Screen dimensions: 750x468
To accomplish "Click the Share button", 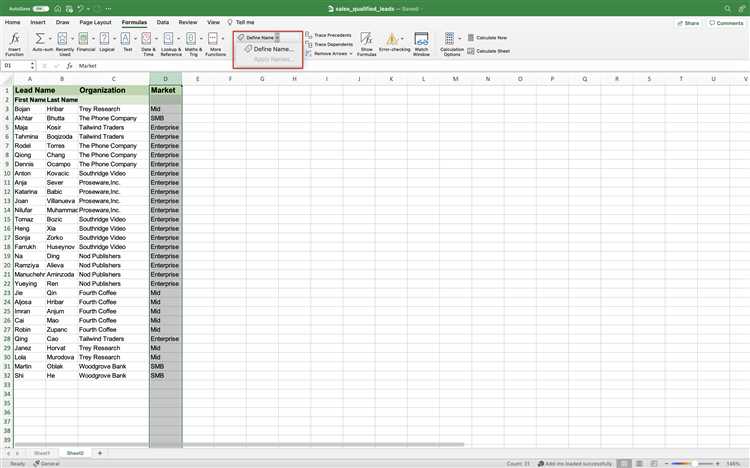I will pyautogui.click(x=688, y=23).
